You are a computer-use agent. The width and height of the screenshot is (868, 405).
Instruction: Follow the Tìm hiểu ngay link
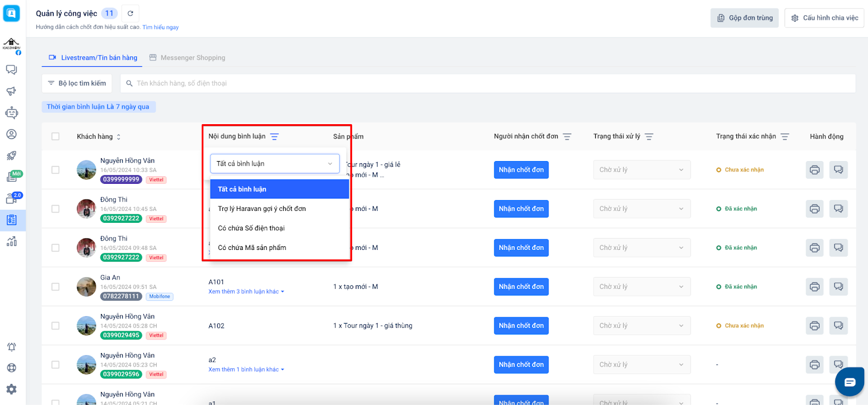pos(161,27)
